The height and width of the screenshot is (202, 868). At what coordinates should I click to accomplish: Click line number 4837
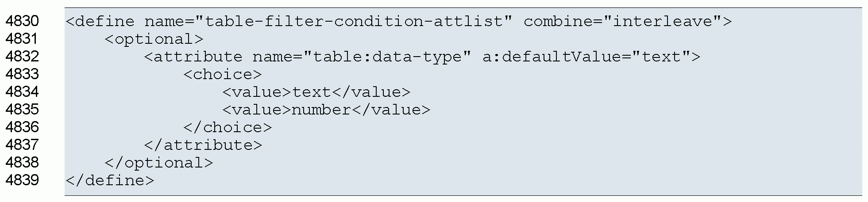coord(22,145)
